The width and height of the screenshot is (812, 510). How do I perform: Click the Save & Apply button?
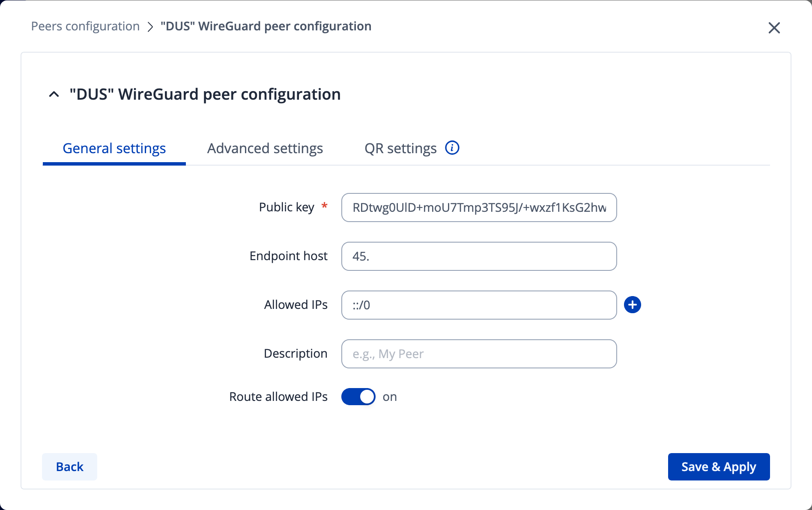719,467
